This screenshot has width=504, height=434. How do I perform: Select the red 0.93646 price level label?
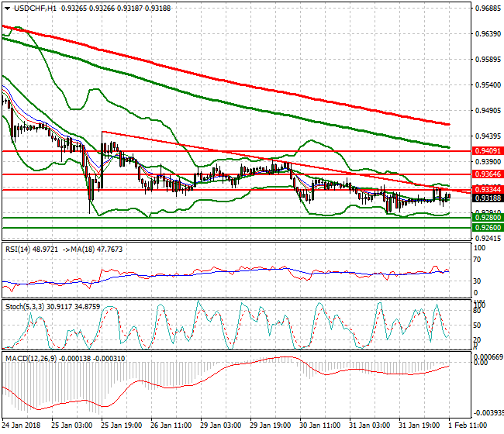(488, 174)
